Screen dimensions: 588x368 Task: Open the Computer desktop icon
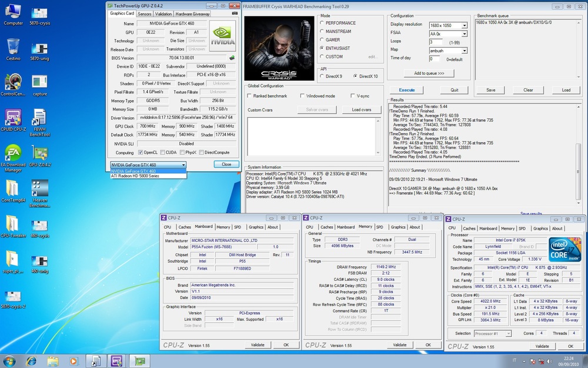tap(13, 14)
